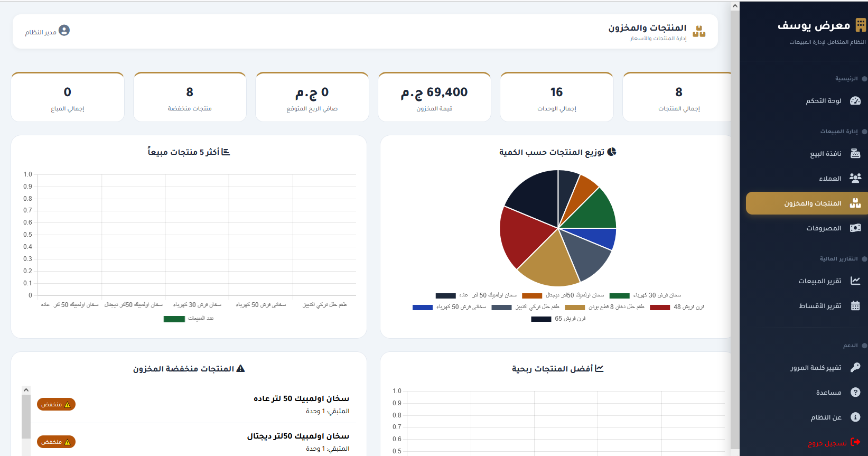The width and height of the screenshot is (868, 456).
Task: Click the قيمة المخزون 69,400 stat card
Action: [x=434, y=97]
